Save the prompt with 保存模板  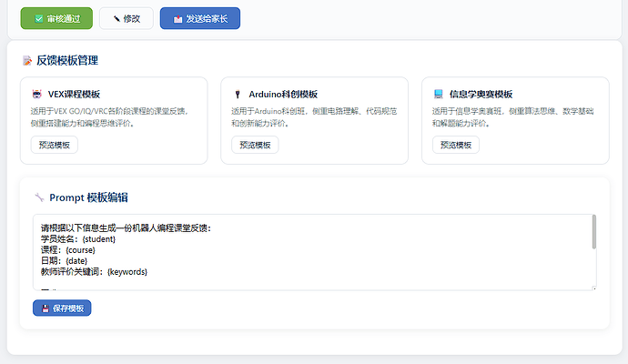[62, 308]
